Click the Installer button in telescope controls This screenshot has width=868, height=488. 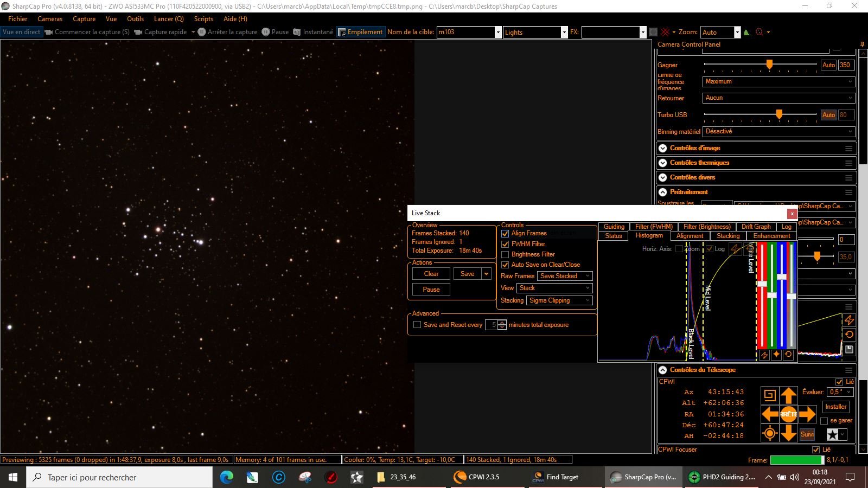(x=836, y=407)
